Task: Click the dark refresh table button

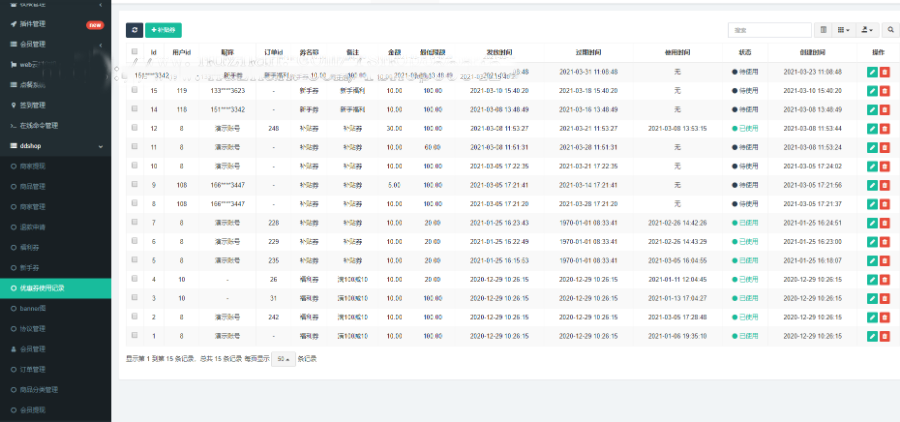Action: [134, 30]
